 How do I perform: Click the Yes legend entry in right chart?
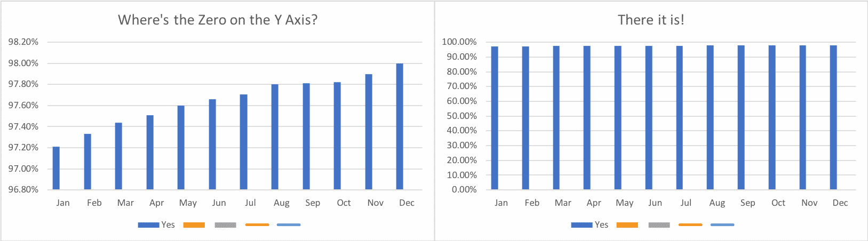590,225
